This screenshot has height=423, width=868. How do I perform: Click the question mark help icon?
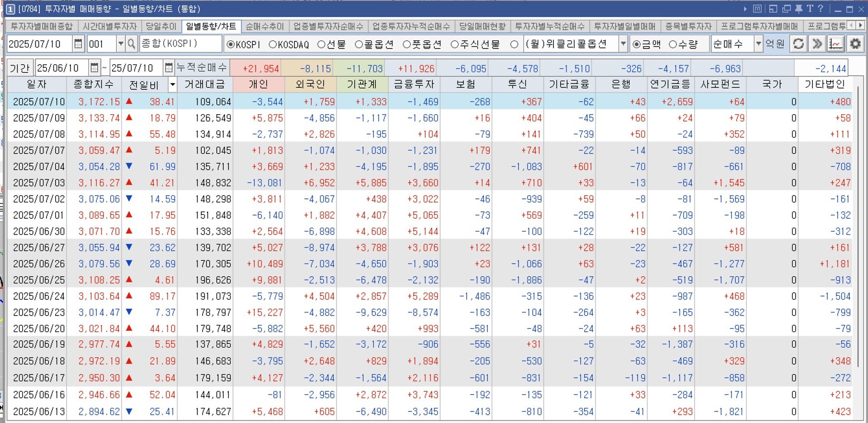point(821,9)
